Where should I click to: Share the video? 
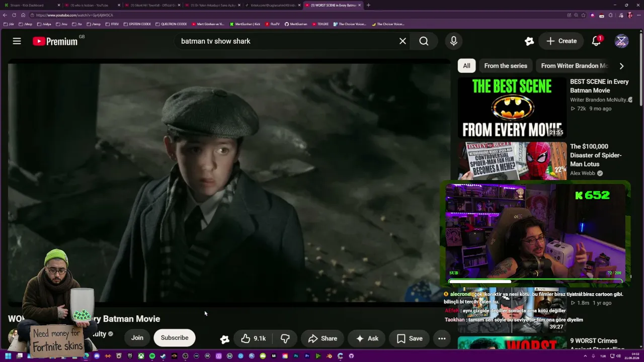(x=323, y=339)
